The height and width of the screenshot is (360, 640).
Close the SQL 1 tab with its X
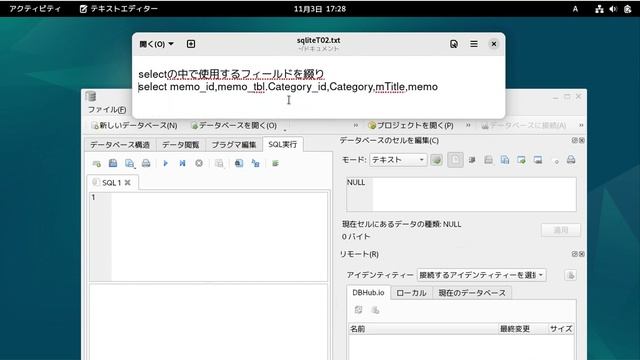tap(128, 183)
